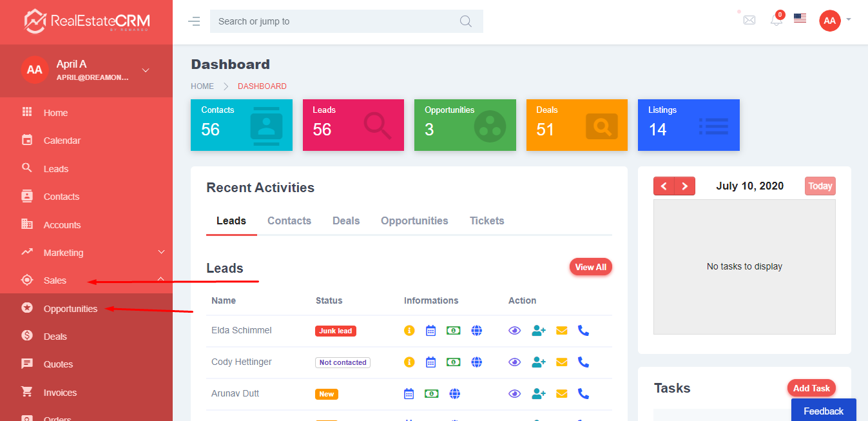Click the info icon for Elda Schimmel
Viewport: 868px width, 421px height.
tap(409, 331)
